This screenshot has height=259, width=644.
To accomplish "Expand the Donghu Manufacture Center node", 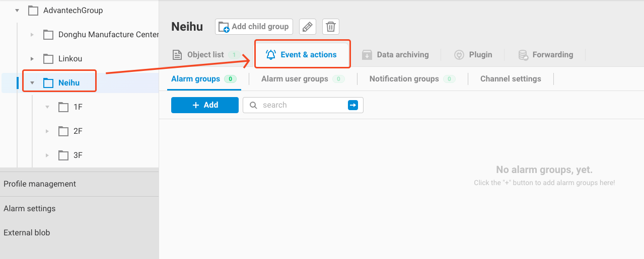I will click(32, 35).
